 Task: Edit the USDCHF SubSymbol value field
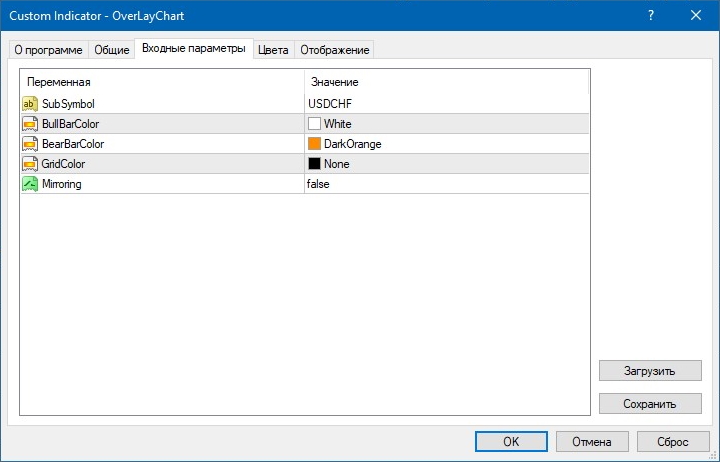(445, 104)
